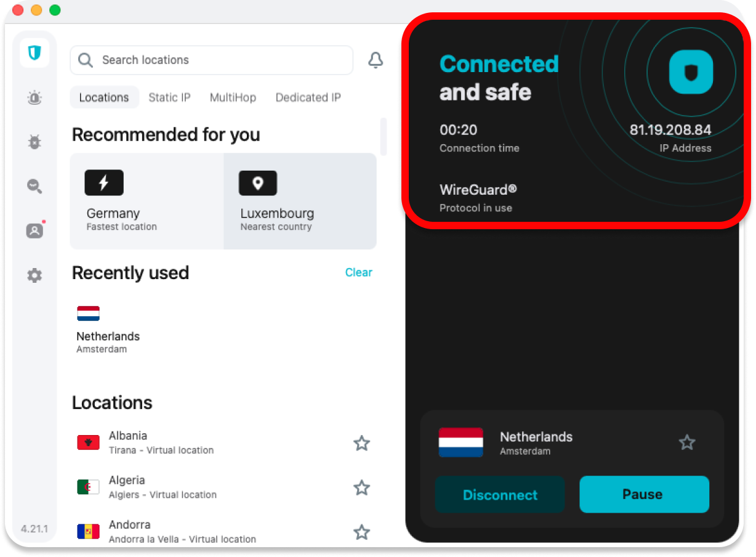The image size is (756, 557).
Task: Open Surfshark Alert siren icon in sidebar
Action: click(x=34, y=97)
